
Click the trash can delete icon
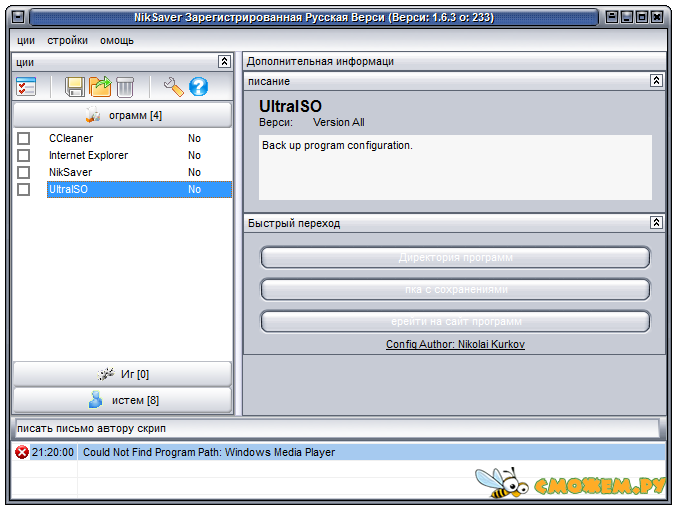[x=125, y=87]
